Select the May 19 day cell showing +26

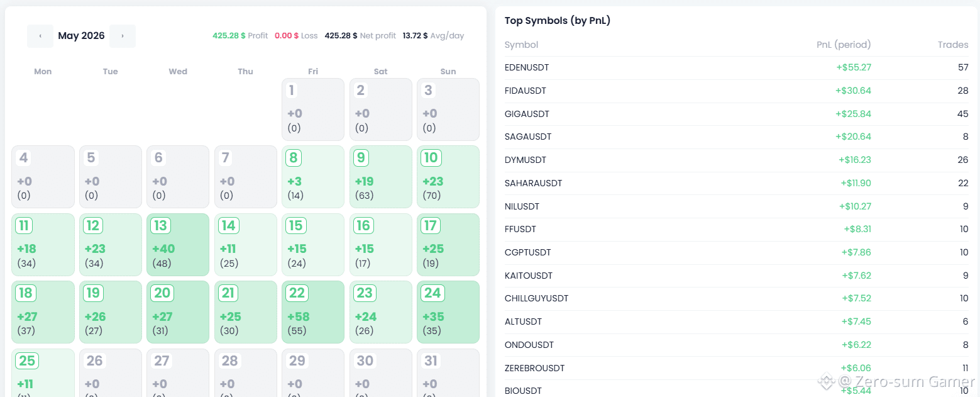[x=111, y=312]
